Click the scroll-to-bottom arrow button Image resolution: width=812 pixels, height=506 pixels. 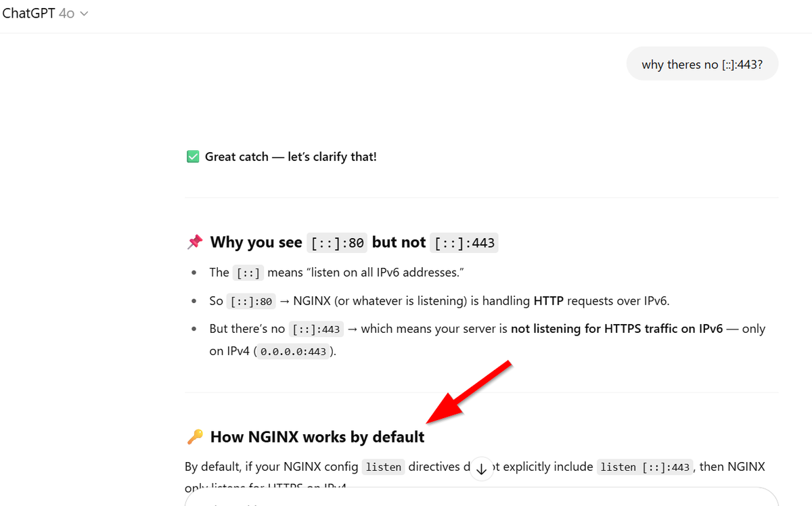click(481, 468)
